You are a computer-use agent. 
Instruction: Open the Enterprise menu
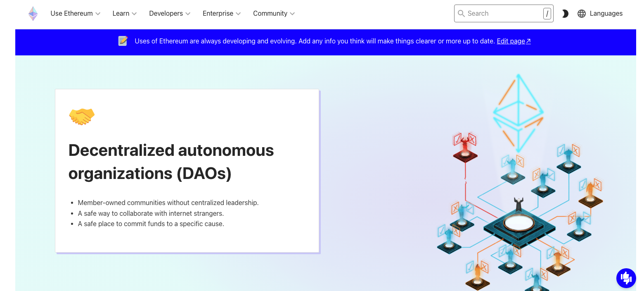222,14
